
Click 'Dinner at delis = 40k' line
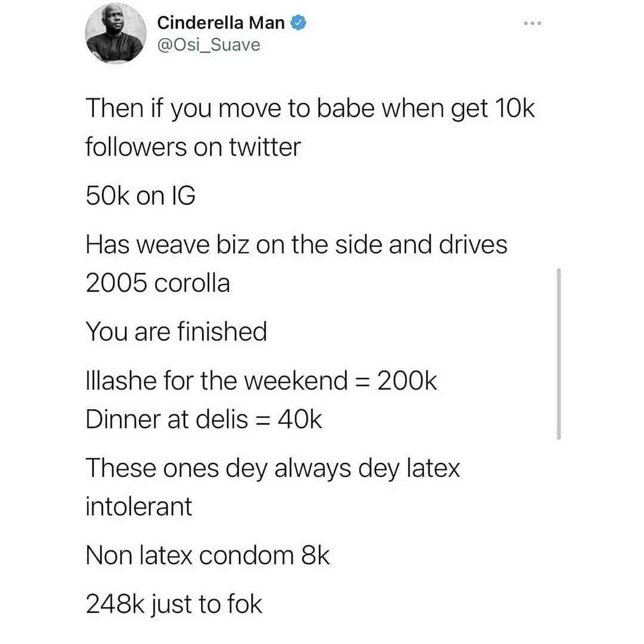coord(204,419)
